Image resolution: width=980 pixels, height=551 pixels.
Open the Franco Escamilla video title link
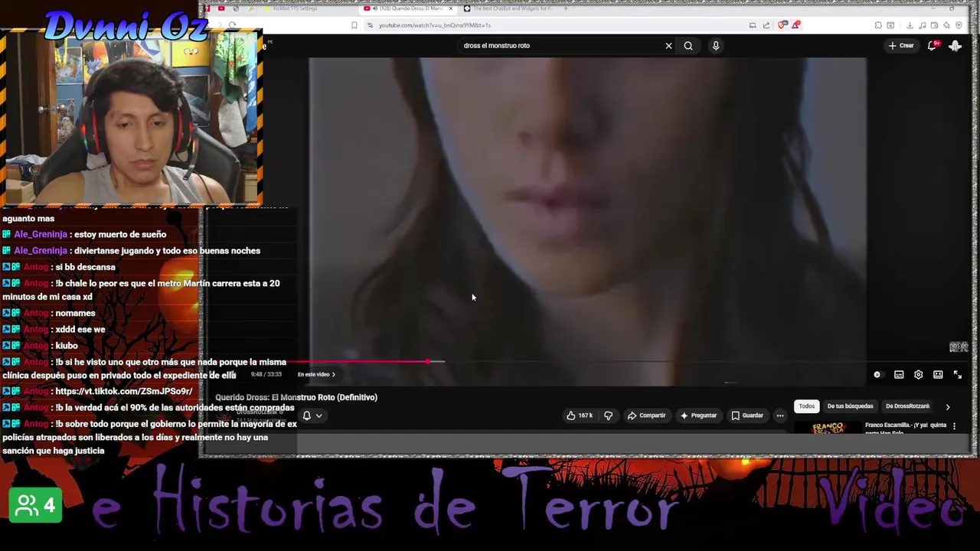pyautogui.click(x=906, y=428)
